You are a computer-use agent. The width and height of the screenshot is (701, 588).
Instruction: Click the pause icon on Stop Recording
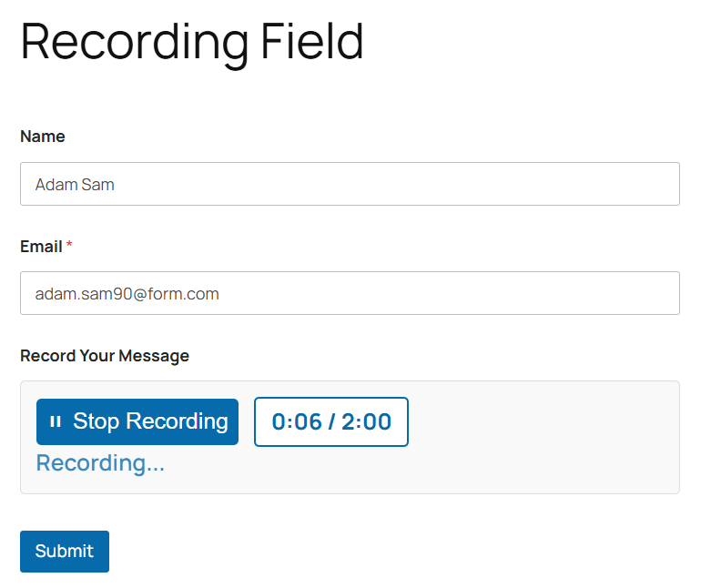tap(56, 422)
